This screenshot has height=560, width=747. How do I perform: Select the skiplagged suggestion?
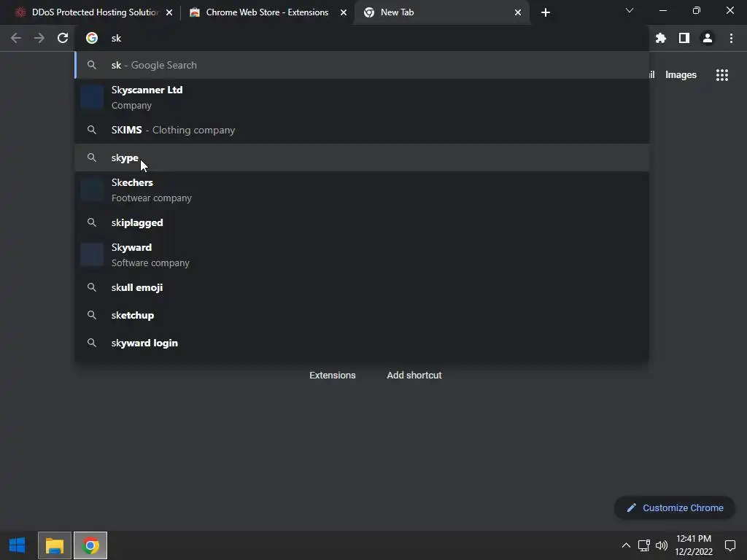pos(362,222)
